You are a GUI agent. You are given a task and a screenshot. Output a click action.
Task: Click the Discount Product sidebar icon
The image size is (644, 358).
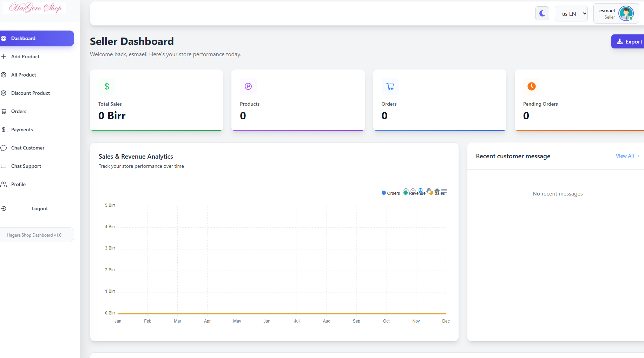click(4, 93)
